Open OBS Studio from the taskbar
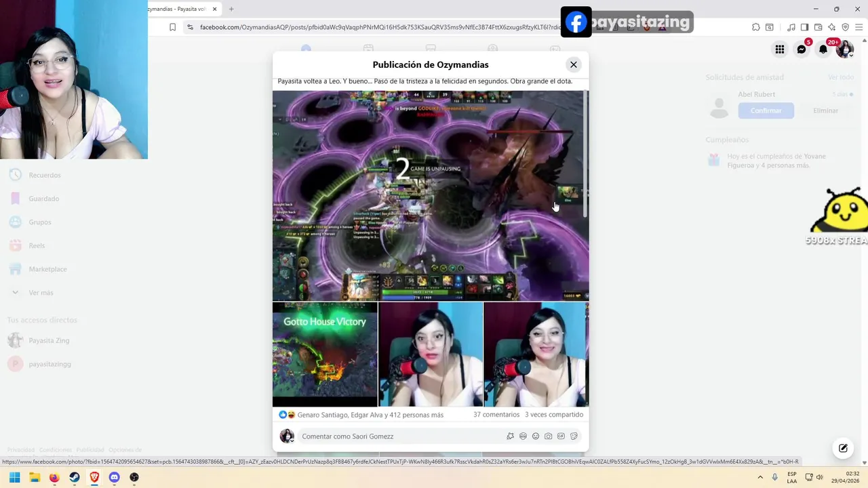 coord(134,477)
